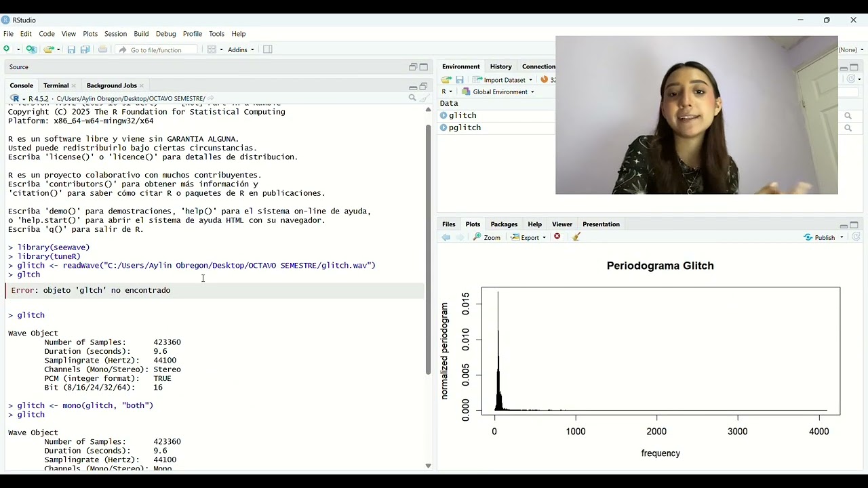Open the View menu
Image resolution: width=868 pixels, height=488 pixels.
tap(68, 34)
